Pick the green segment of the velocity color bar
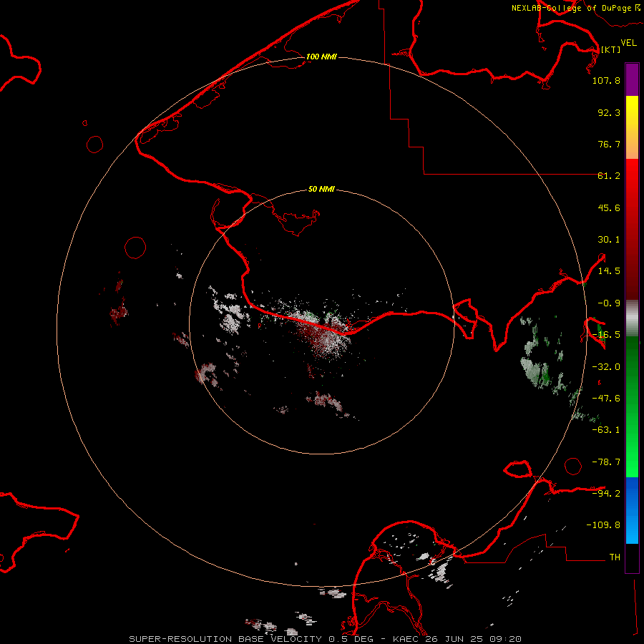This screenshot has width=644, height=644. click(632, 406)
